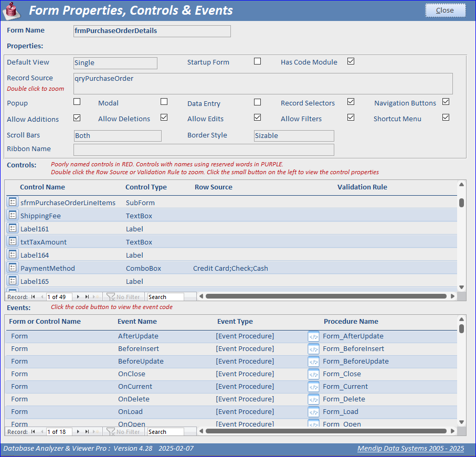This screenshot has width=476, height=457.
Task: Click the empty Ribbon Name field
Action: coord(204,150)
